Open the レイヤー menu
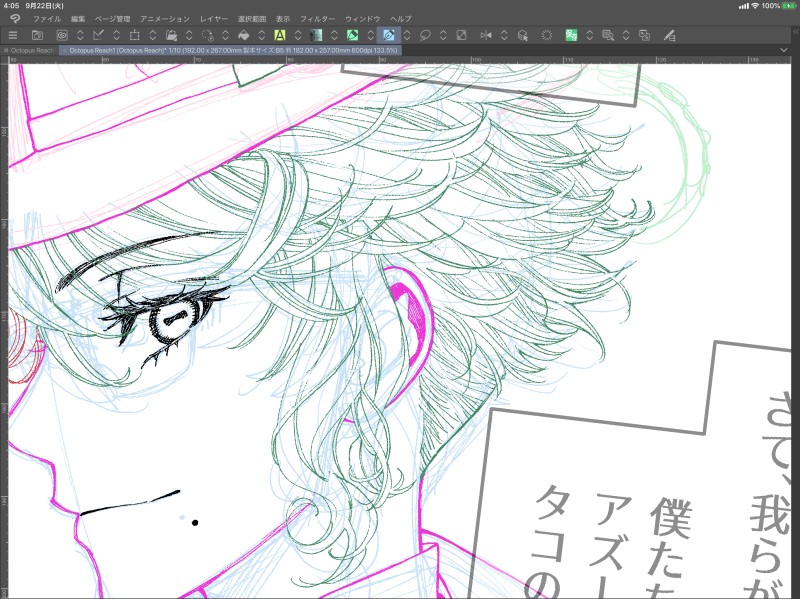Screen dimensions: 800x599 click(x=214, y=19)
